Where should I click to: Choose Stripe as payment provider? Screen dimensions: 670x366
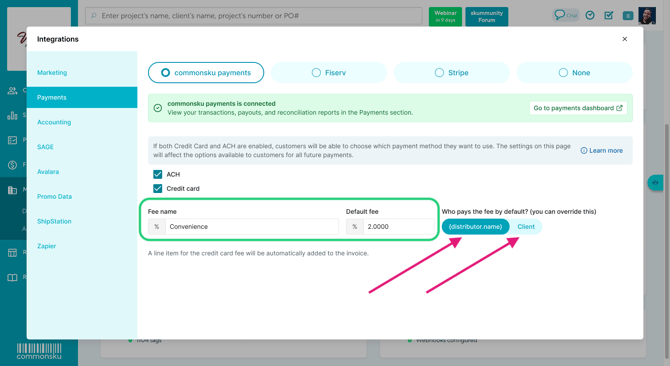click(452, 73)
